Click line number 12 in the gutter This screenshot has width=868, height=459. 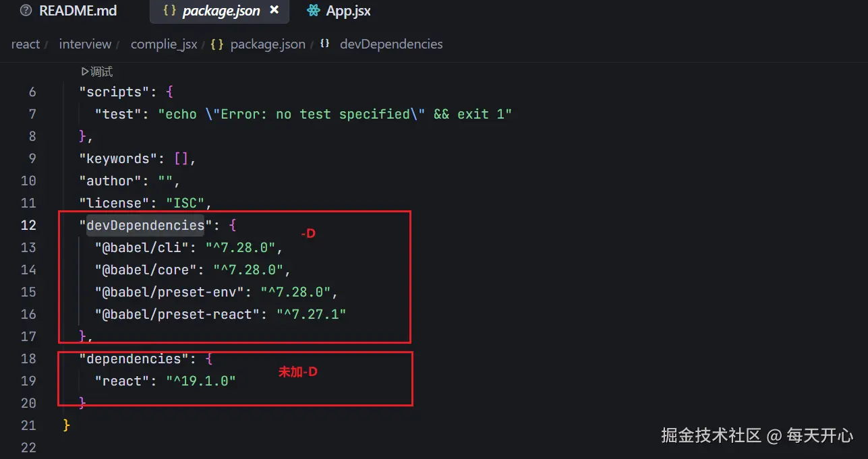click(x=28, y=225)
